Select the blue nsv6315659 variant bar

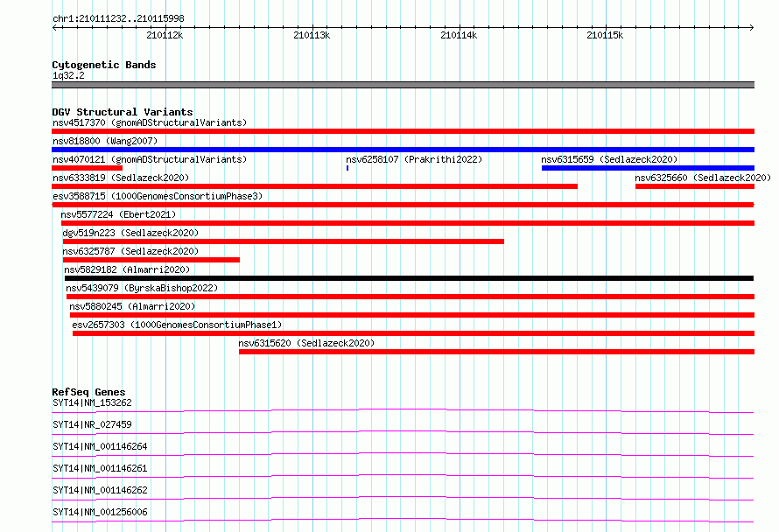click(648, 168)
